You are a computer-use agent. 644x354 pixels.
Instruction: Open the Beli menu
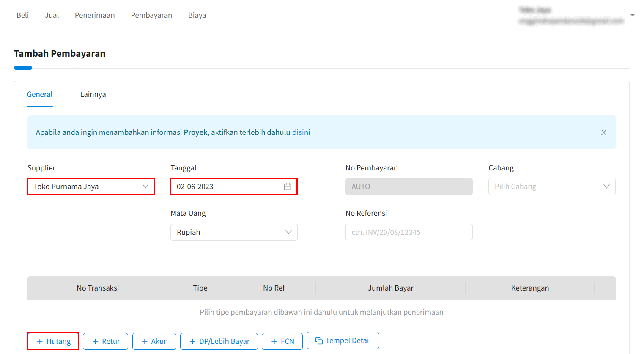tap(23, 15)
